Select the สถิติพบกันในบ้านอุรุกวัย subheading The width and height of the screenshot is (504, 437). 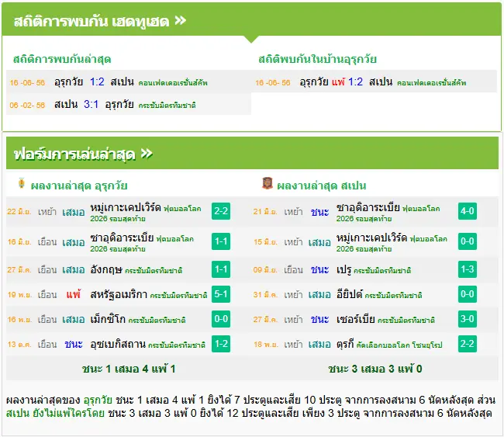318,59
